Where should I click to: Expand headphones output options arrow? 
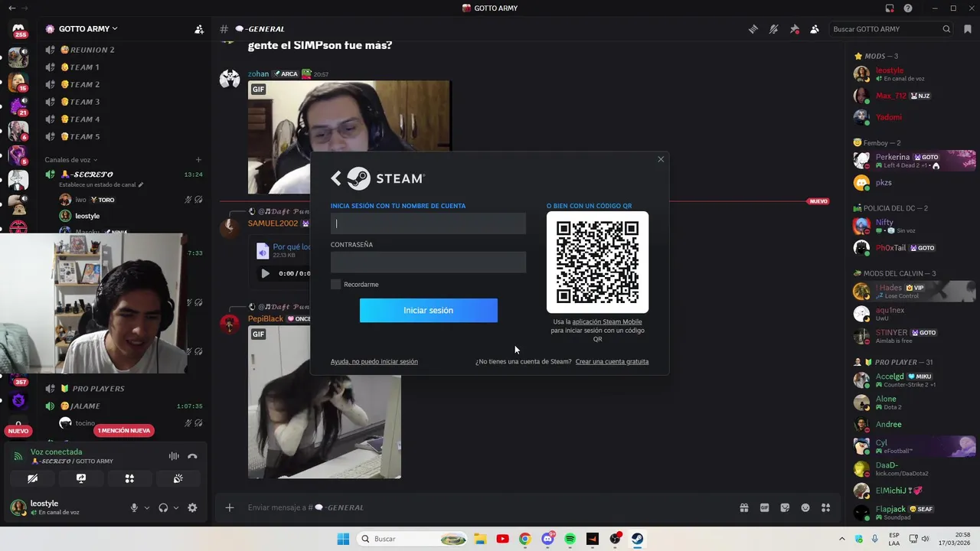[176, 507]
